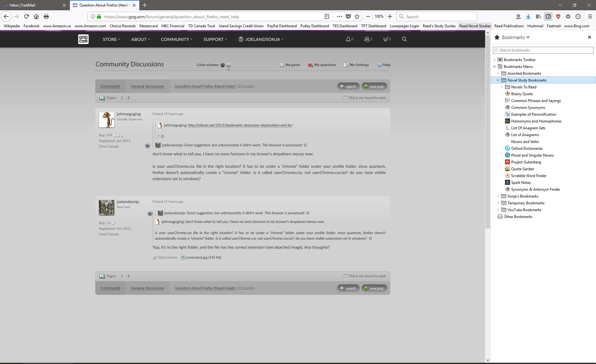This screenshot has height=364, width=596.
Task: Open page actions three-dots menu
Action: [339, 16]
